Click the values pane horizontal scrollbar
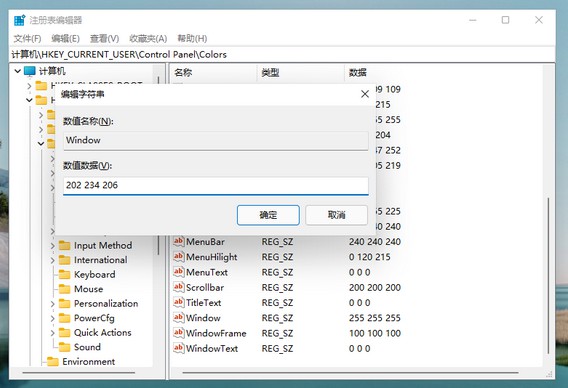568x388 pixels. [x=350, y=372]
